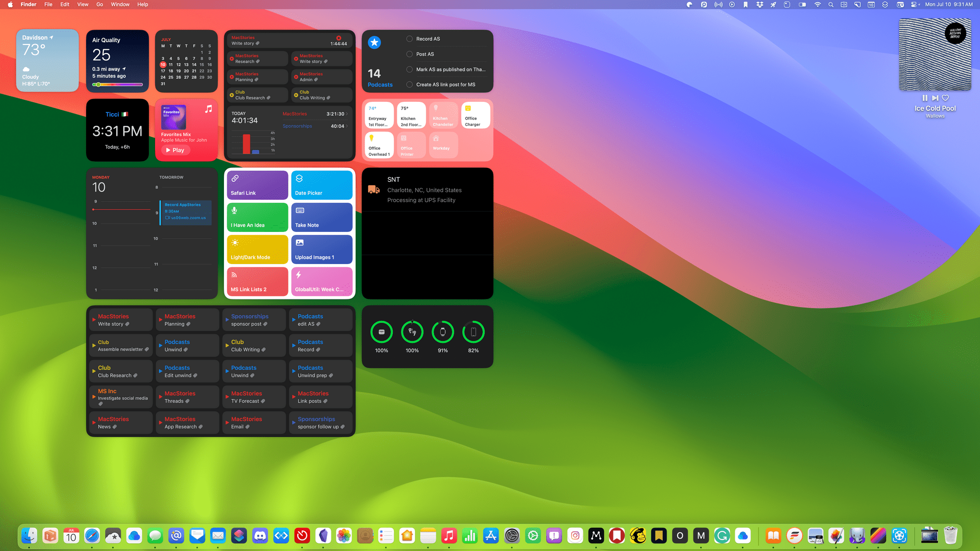Open Reminders app in the Dock
The width and height of the screenshot is (980, 551).
click(386, 536)
